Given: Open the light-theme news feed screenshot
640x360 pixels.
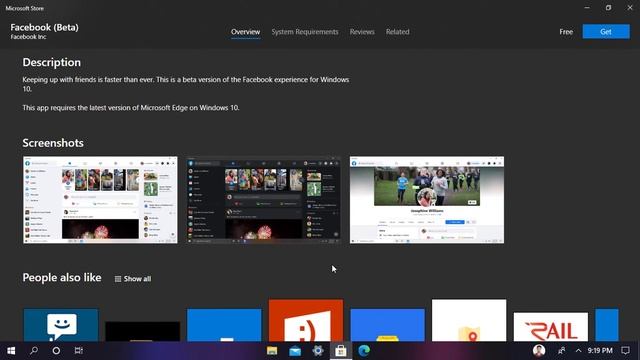Looking at the screenshot, I should (x=100, y=200).
